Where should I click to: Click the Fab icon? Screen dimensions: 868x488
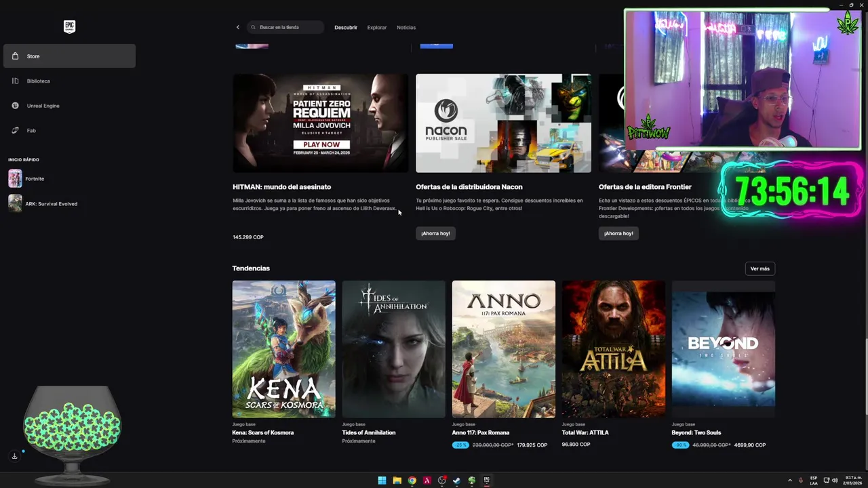tap(15, 130)
